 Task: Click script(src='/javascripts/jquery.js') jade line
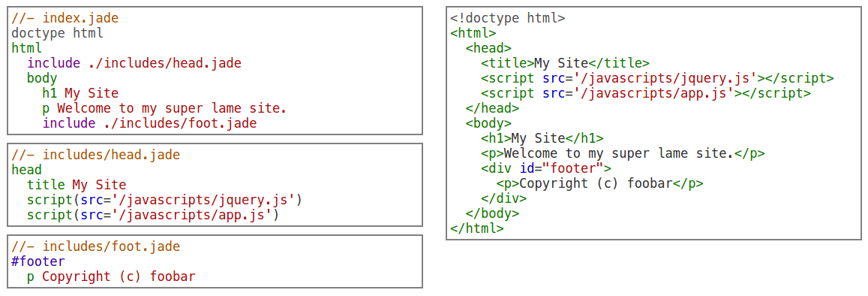point(164,200)
